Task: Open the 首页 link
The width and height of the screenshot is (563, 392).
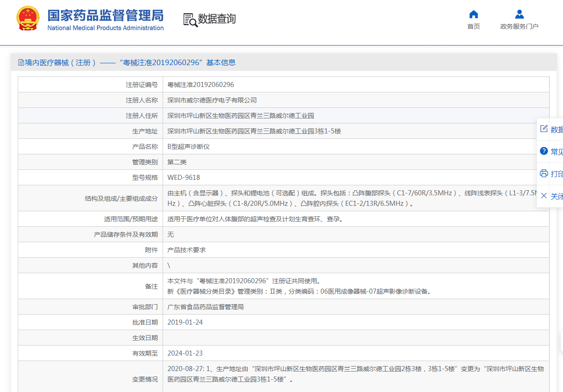Action: [474, 26]
